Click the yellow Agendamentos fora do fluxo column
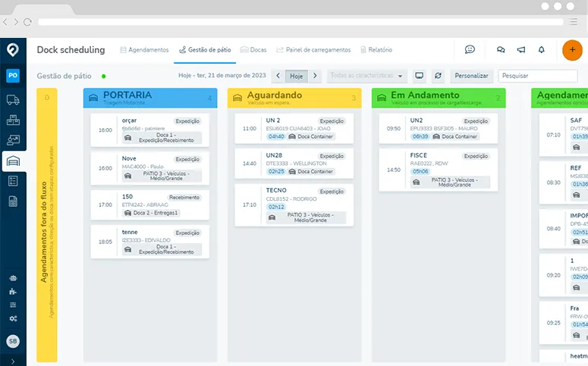 (47, 225)
